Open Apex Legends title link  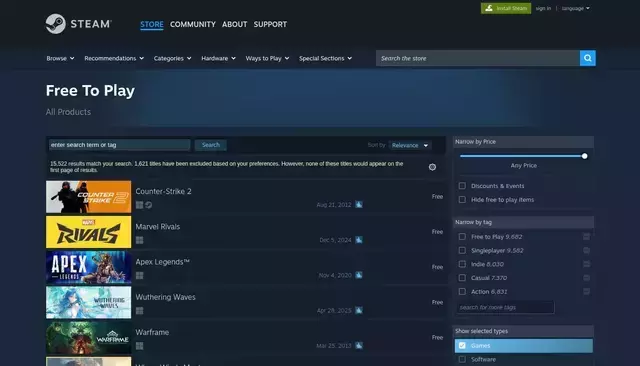[162, 262]
